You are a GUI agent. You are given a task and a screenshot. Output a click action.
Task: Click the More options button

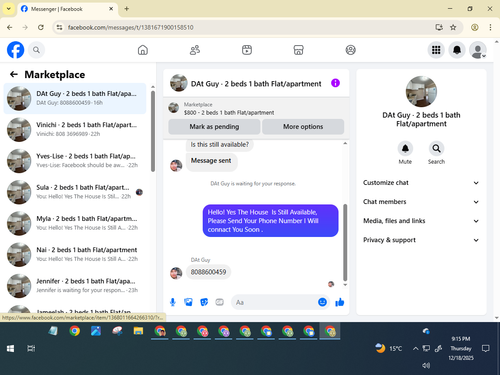303,127
